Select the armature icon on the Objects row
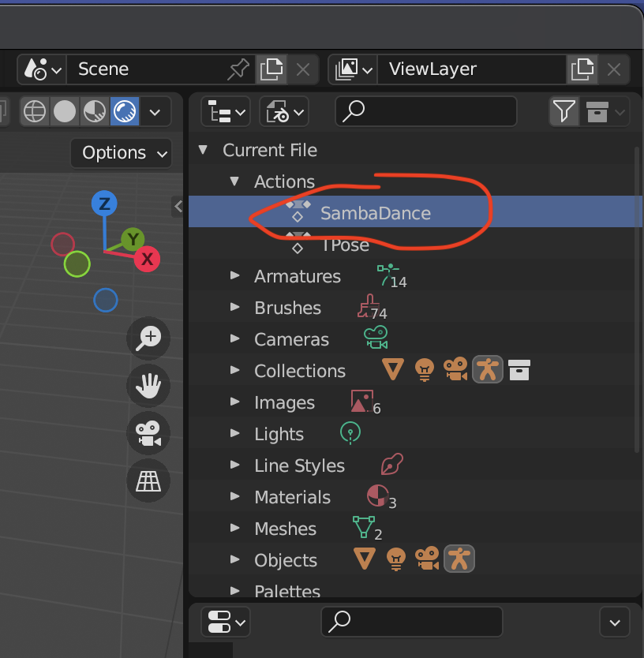The width and height of the screenshot is (644, 658). point(459,559)
